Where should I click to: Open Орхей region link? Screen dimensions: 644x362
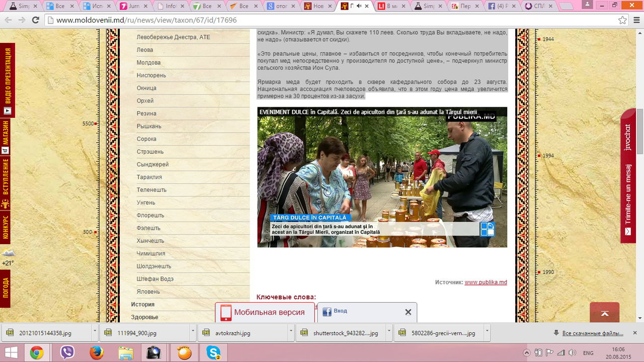[x=145, y=101]
